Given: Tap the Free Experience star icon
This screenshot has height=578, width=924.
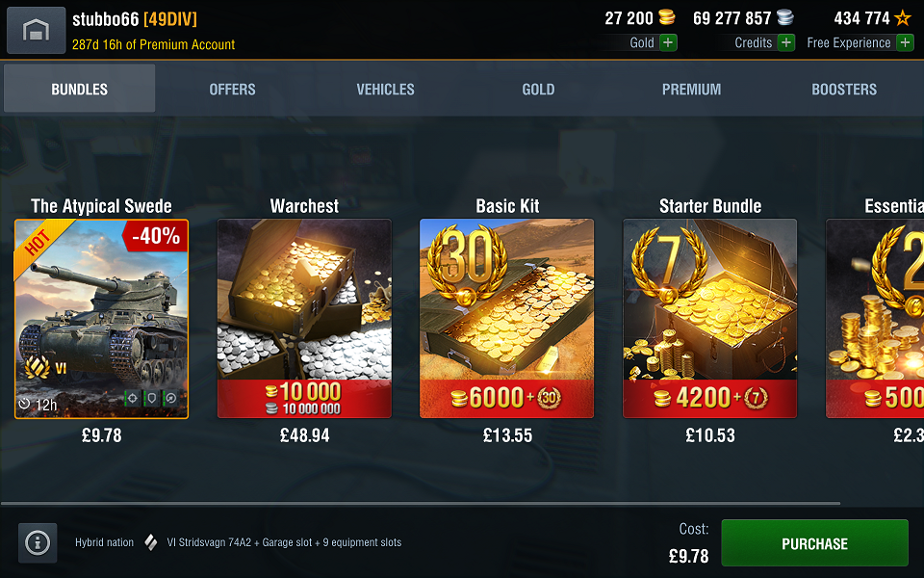Looking at the screenshot, I should coord(902,18).
